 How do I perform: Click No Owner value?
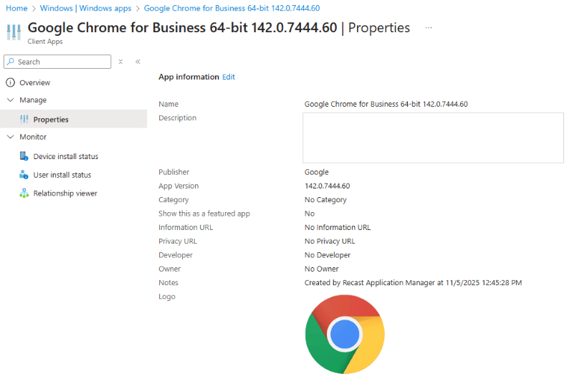[x=322, y=269]
